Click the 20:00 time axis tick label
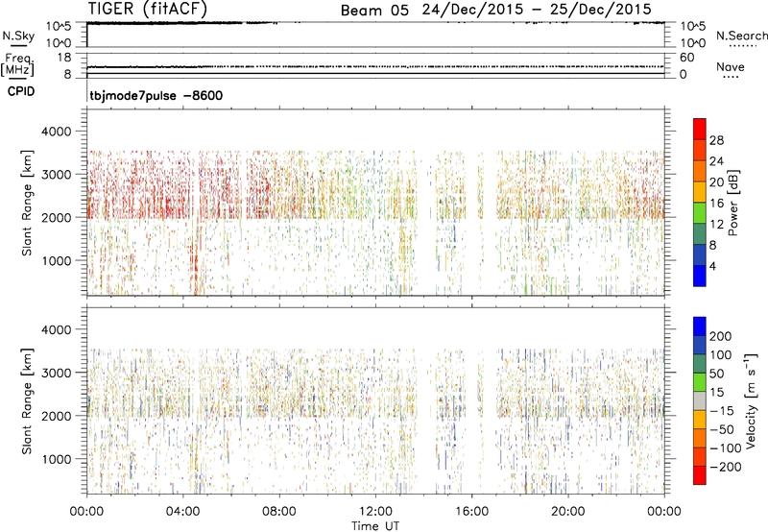 (x=567, y=512)
